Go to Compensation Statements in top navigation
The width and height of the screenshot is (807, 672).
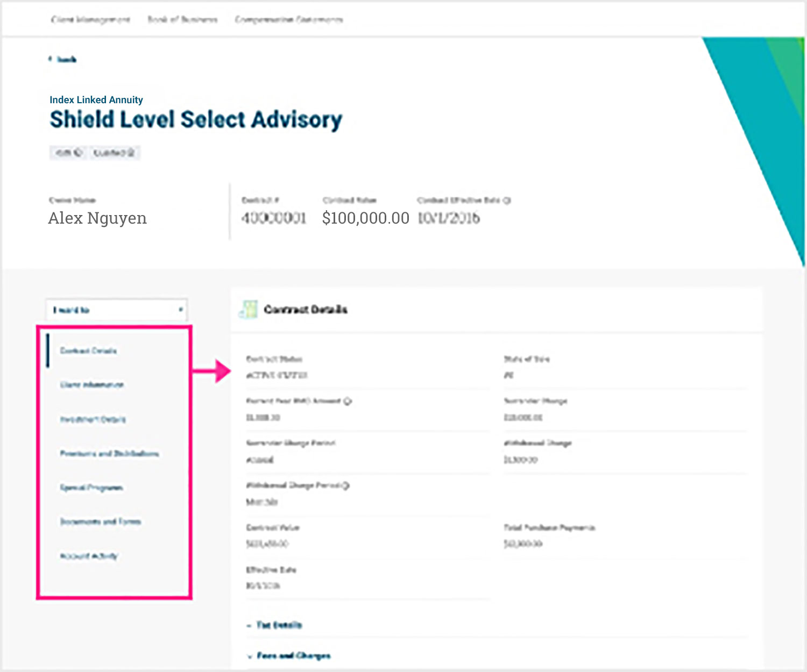289,20
